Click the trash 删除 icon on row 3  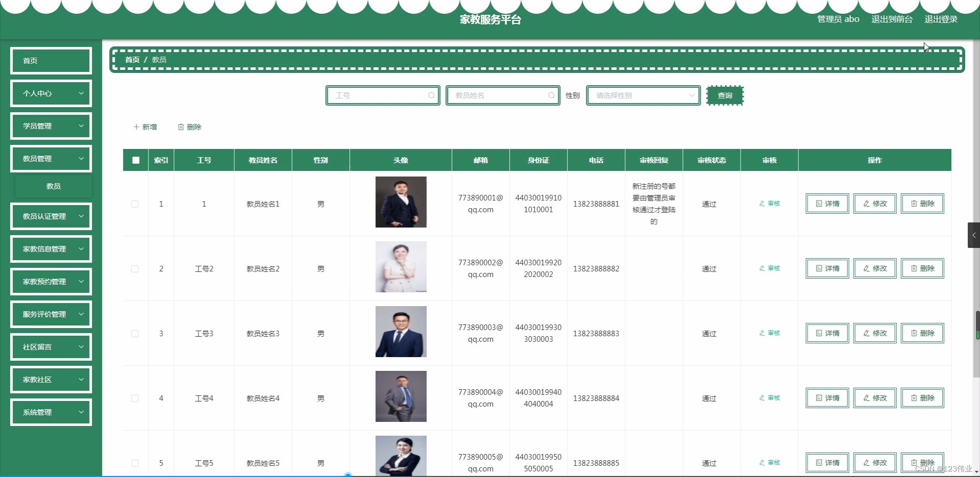(913, 333)
